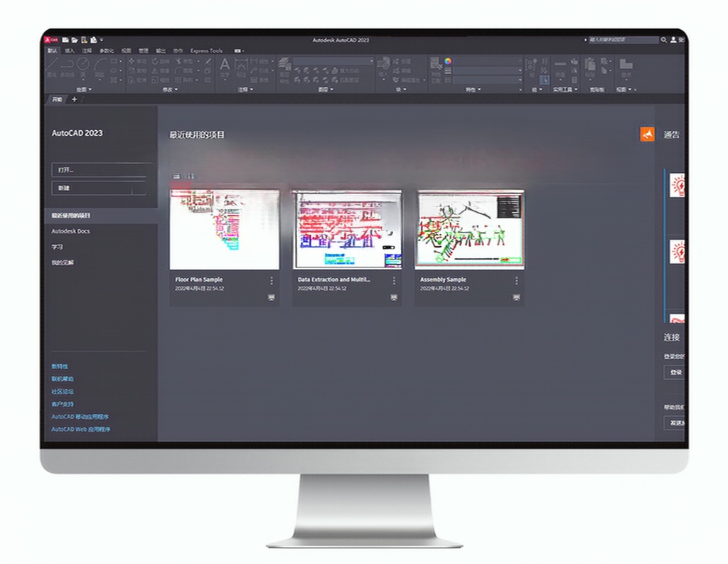Open the 默认 (Home) ribbon tab
The image size is (728, 564).
[x=53, y=50]
